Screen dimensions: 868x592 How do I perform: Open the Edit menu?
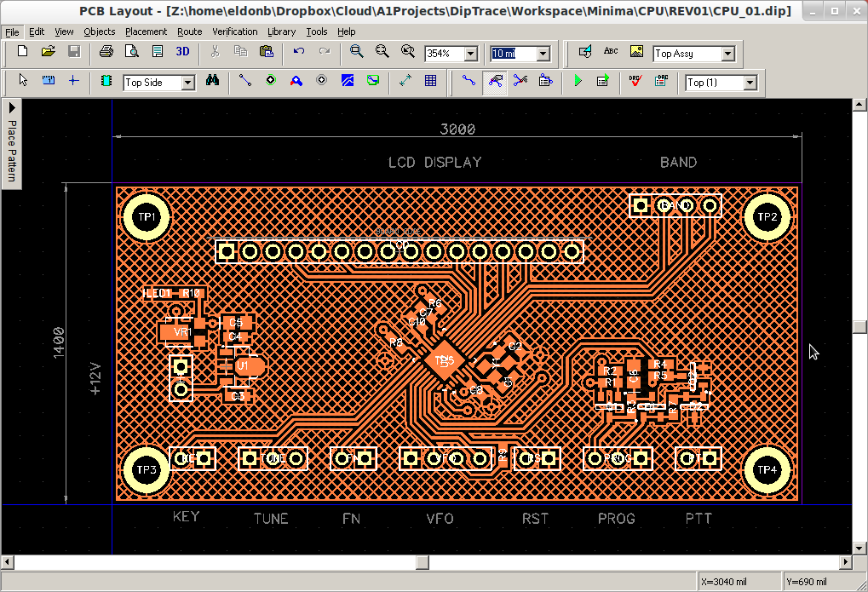37,32
